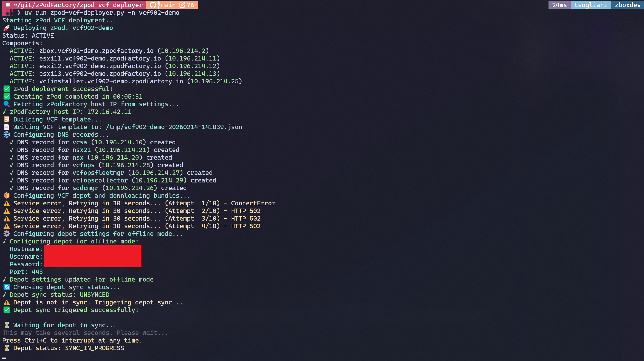Click esxi12.vcf902-demo.zpodfactory.io hostname

tap(100, 66)
